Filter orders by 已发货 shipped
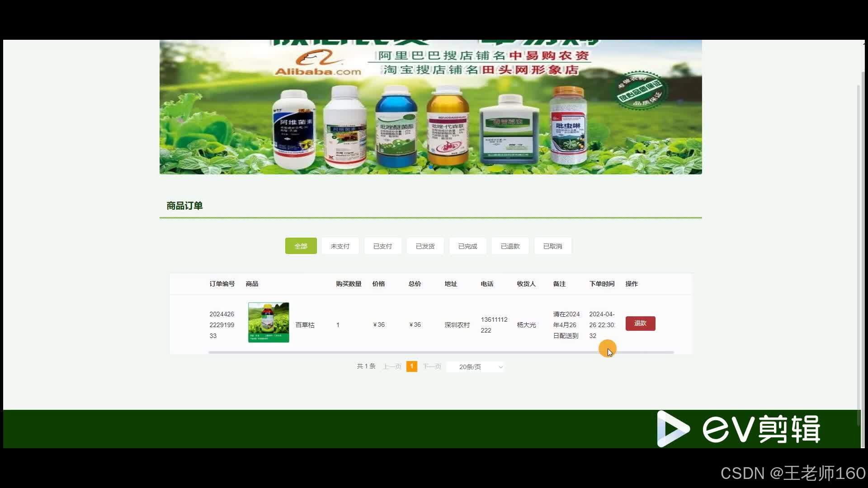Screen dimensions: 868x488 425,246
